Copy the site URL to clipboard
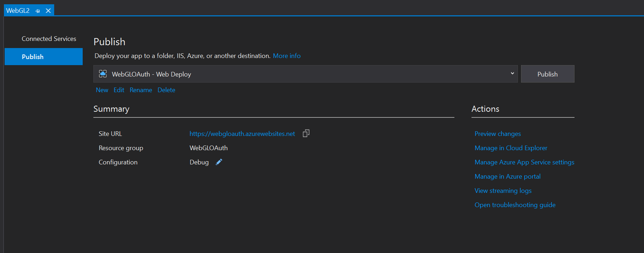The image size is (644, 253). click(x=306, y=133)
